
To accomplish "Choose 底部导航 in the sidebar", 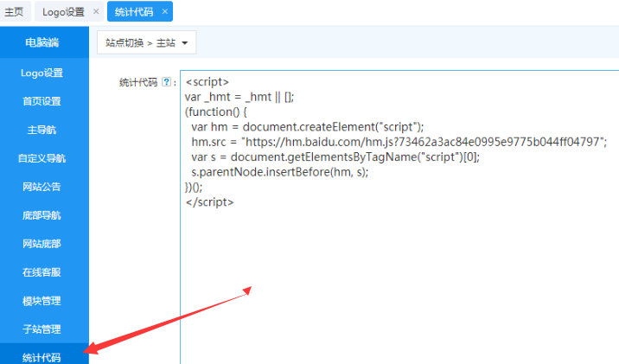I will [43, 215].
